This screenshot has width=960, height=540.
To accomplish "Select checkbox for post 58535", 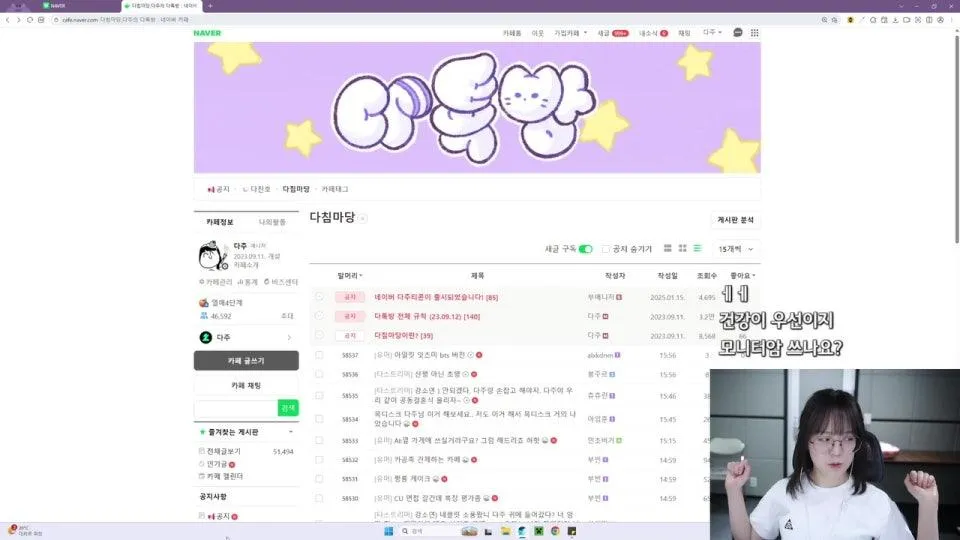I will tap(319, 396).
